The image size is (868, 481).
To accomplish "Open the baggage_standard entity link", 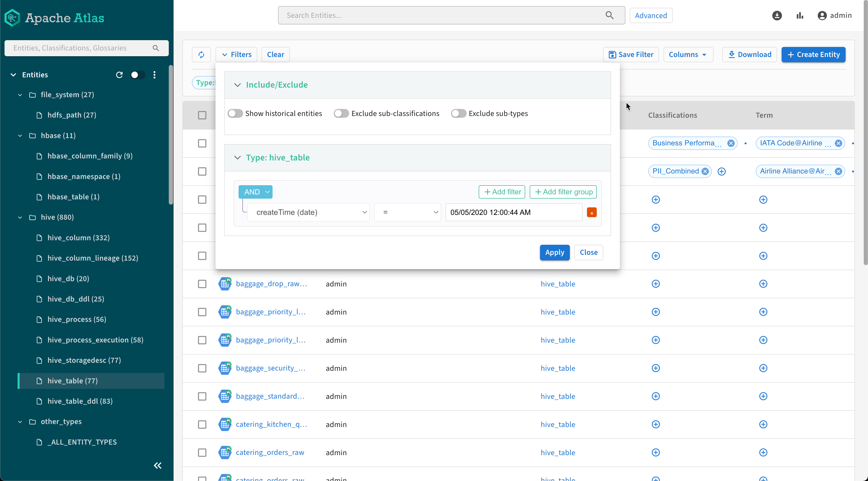I will coord(270,396).
